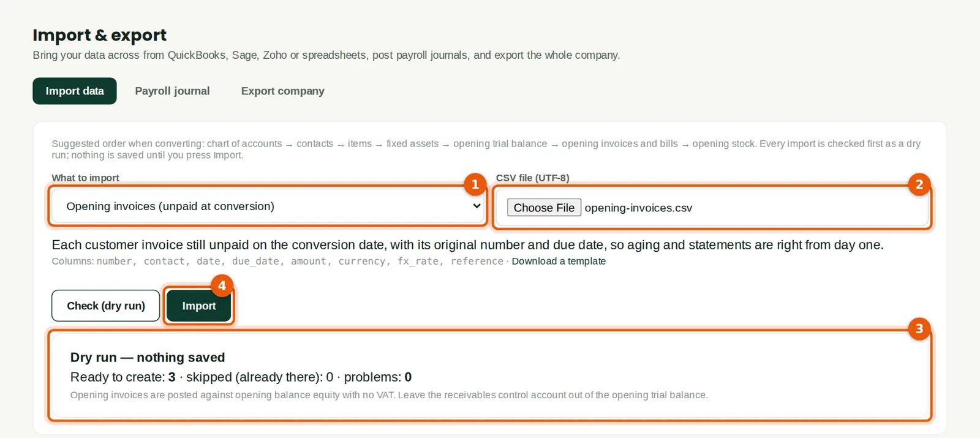
Task: Click the opening-invoices.csv file name
Action: pos(638,208)
